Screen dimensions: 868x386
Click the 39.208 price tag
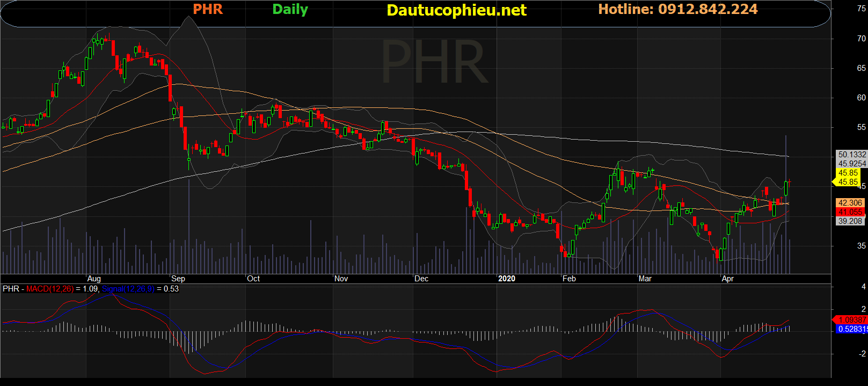tap(850, 221)
